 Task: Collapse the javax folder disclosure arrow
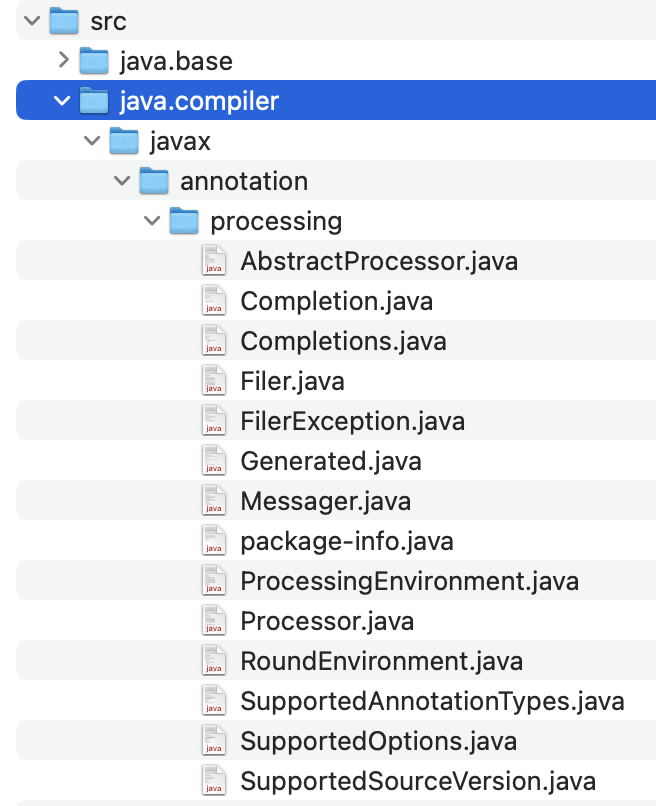point(92,141)
